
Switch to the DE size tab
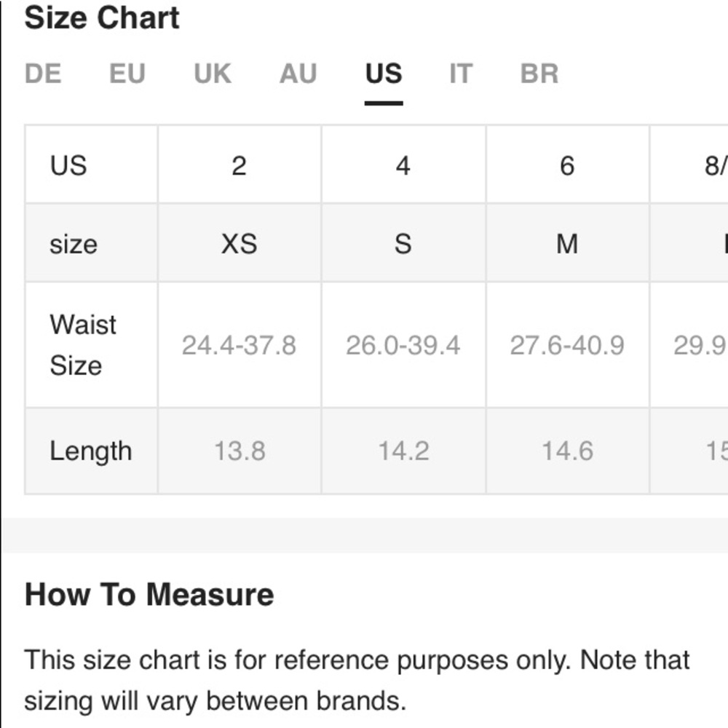pyautogui.click(x=43, y=74)
